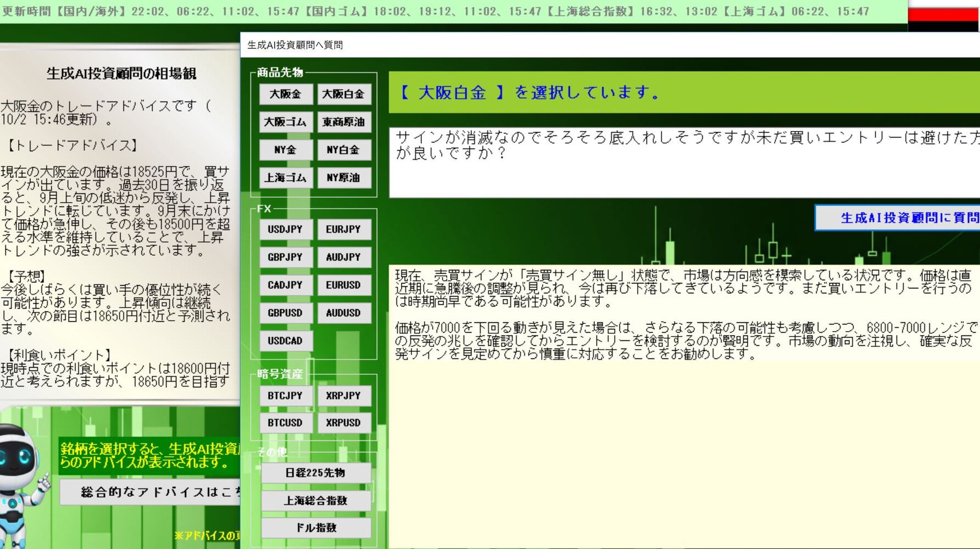The image size is (980, 549).
Task: Select CADJPY currency pair
Action: click(x=286, y=285)
